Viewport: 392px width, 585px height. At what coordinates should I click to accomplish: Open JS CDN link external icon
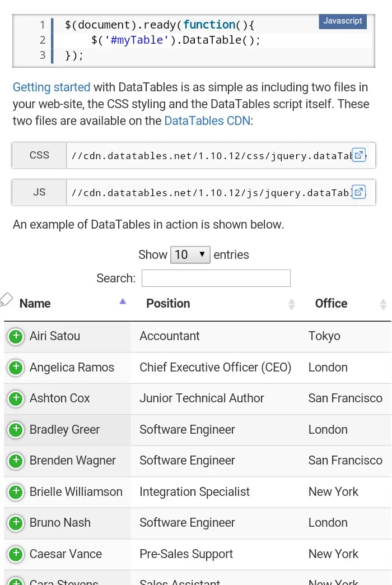358,192
